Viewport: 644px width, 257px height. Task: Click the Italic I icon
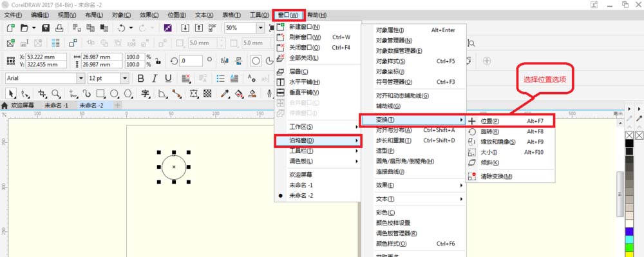pyautogui.click(x=155, y=79)
